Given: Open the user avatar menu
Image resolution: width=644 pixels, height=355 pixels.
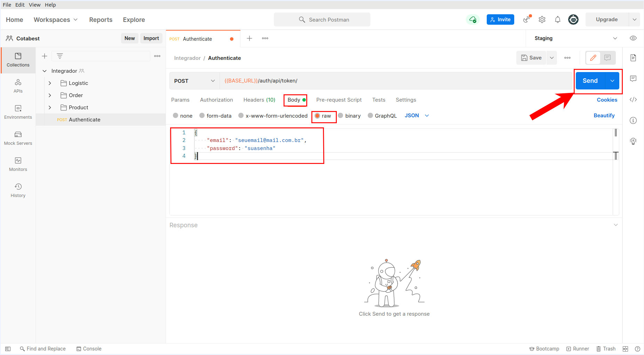Looking at the screenshot, I should click(x=573, y=19).
